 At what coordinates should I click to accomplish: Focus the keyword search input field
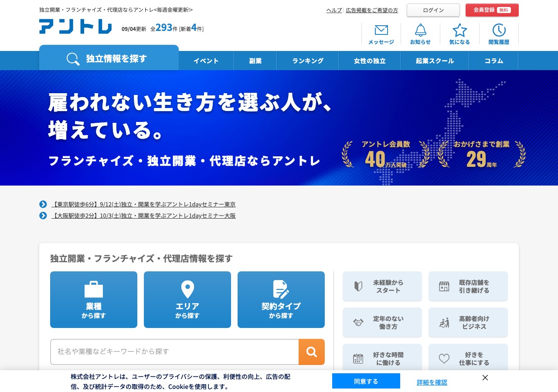pyautogui.click(x=175, y=352)
